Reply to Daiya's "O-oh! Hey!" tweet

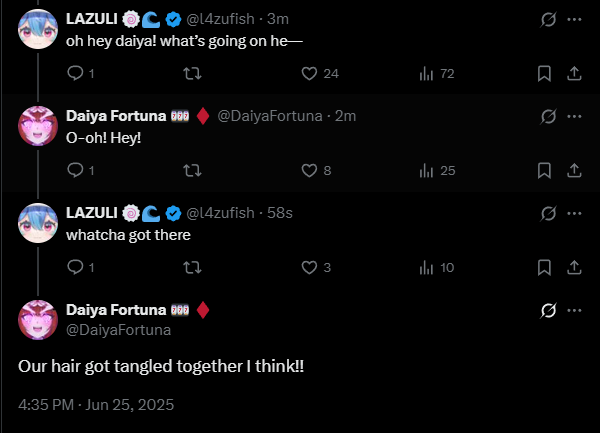[x=75, y=170]
